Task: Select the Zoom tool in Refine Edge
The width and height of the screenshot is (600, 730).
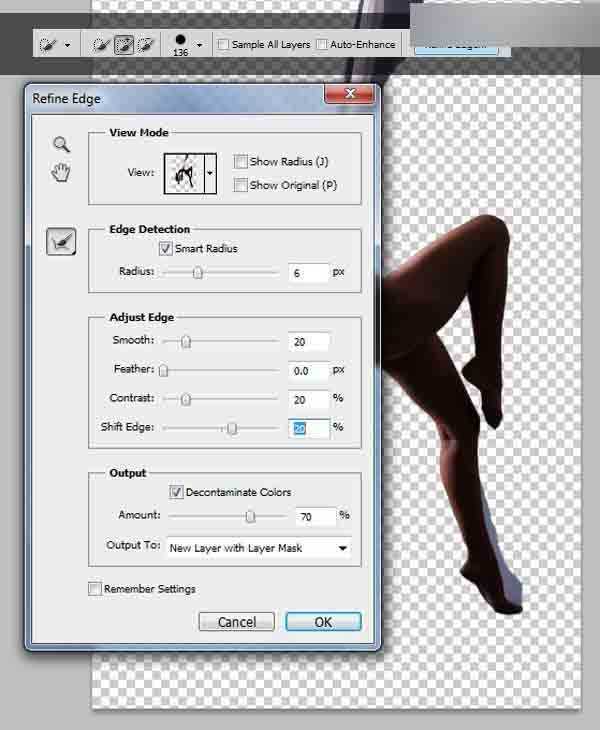Action: (61, 144)
